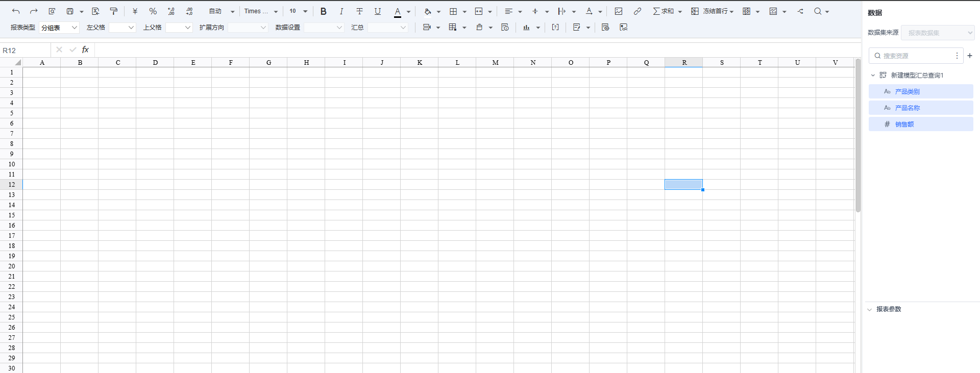Apply the yuan currency format
980x373 pixels.
pyautogui.click(x=135, y=11)
